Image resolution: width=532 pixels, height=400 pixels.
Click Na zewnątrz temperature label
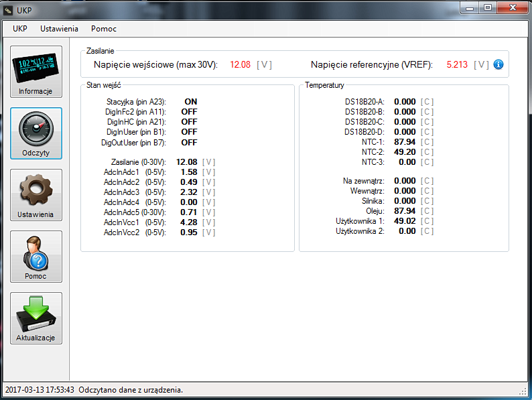click(x=364, y=181)
